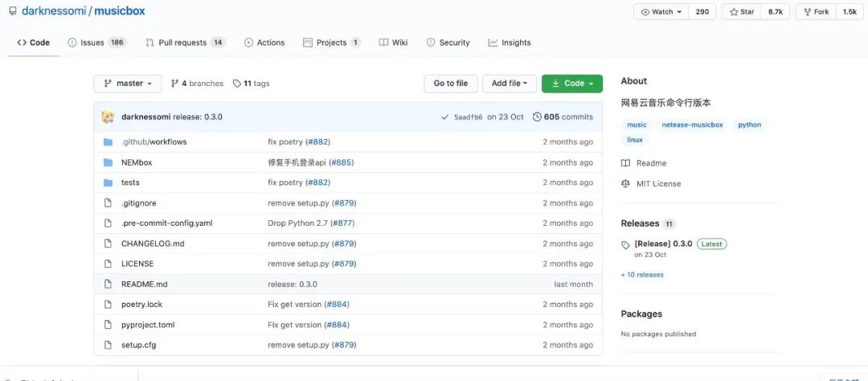Open the tests folder
868x381 pixels.
pos(130,182)
